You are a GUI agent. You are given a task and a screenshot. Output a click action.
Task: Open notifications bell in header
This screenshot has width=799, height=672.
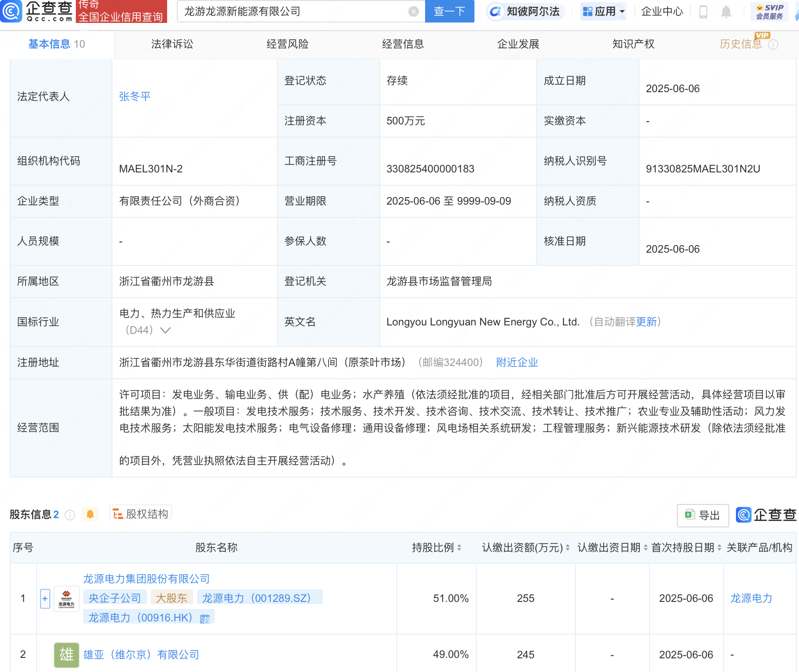[x=726, y=11]
